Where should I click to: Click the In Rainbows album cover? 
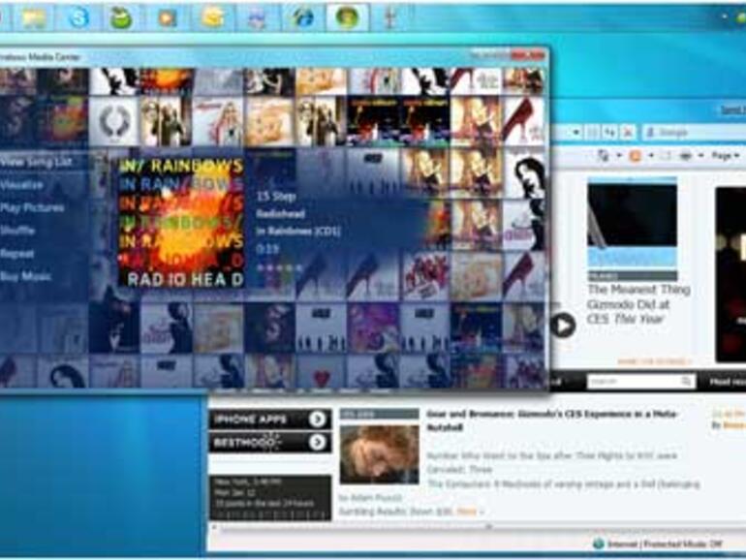tap(181, 223)
